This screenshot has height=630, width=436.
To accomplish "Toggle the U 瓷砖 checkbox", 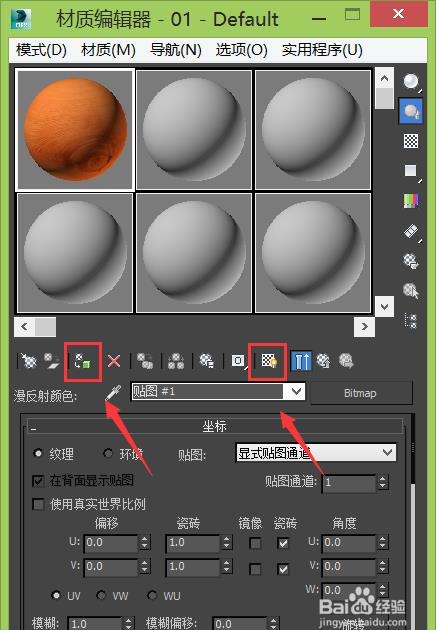I will [283, 544].
